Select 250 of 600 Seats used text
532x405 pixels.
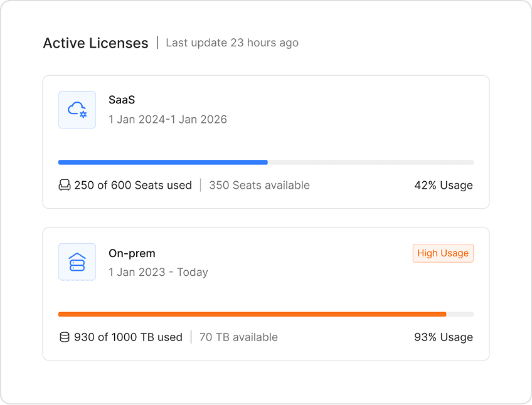click(132, 185)
